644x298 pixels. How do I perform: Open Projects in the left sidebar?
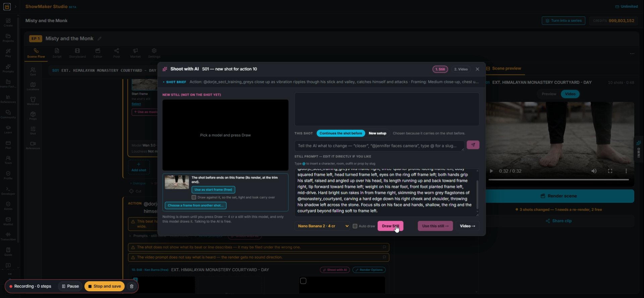(8, 38)
